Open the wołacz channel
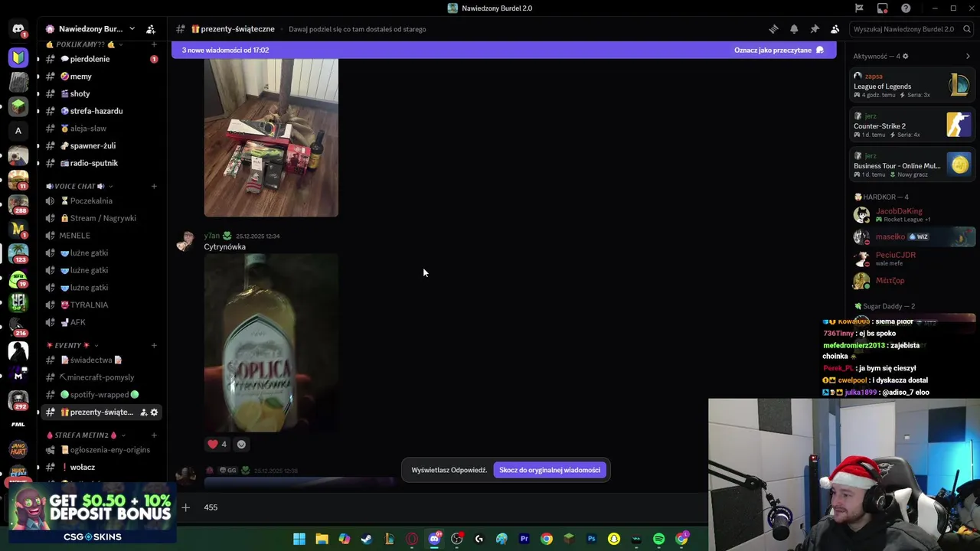Image resolution: width=980 pixels, height=551 pixels. click(x=101, y=467)
